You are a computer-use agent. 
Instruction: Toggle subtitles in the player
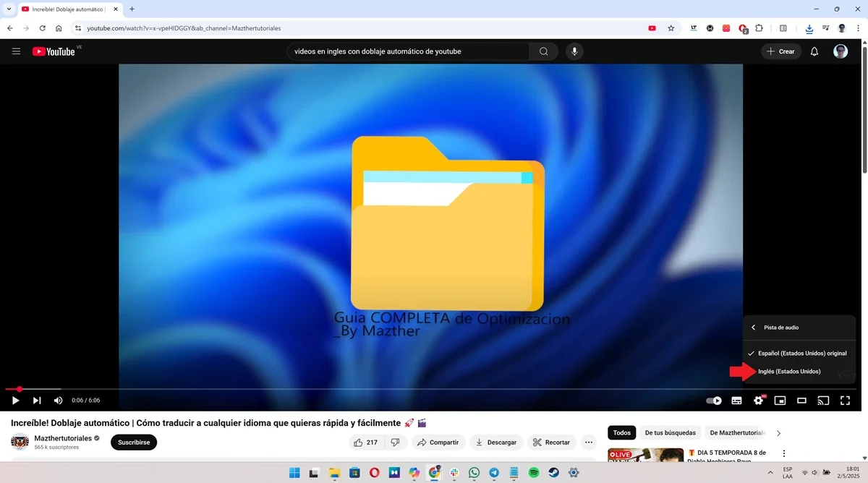coord(736,401)
